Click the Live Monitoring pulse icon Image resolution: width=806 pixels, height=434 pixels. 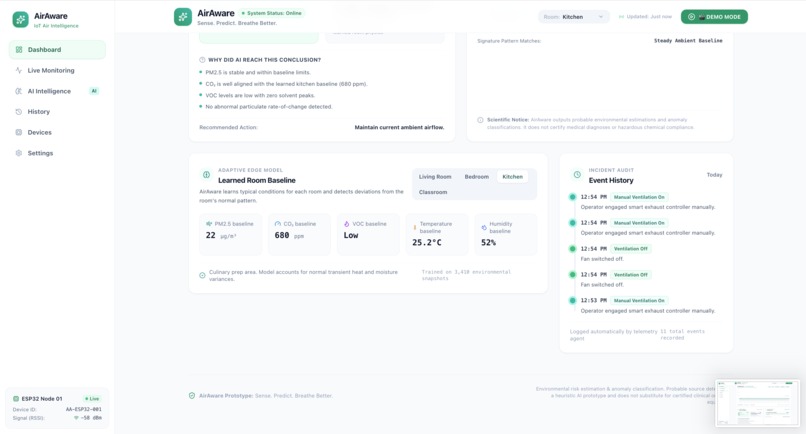(19, 70)
